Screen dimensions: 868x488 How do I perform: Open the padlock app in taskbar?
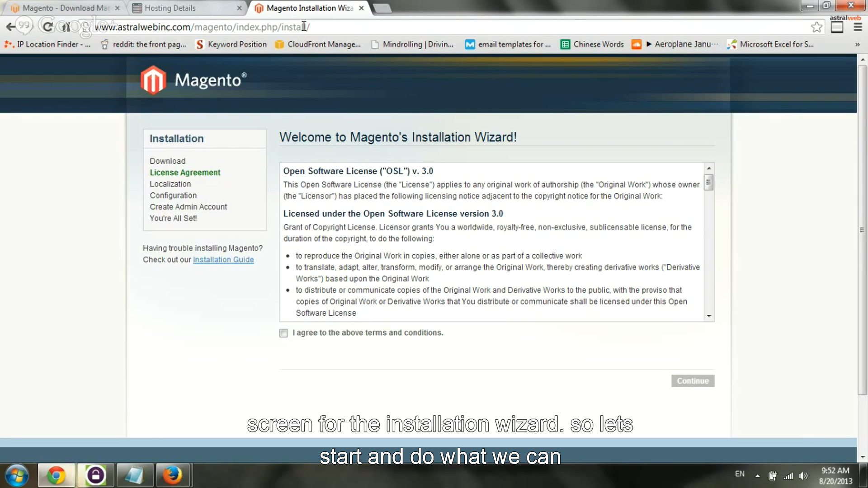coord(95,475)
